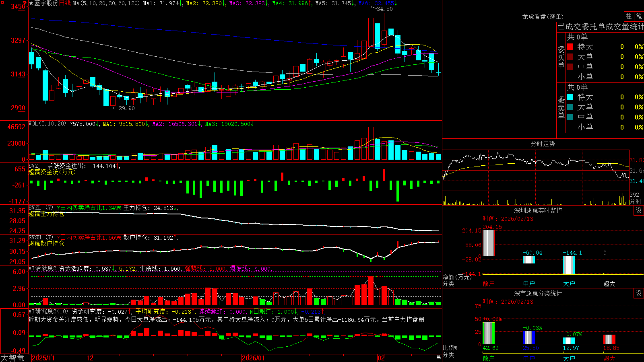The image size is (644, 362).
Task: Open 设 settings for 深圳超赢实时监控
Action: [639, 210]
